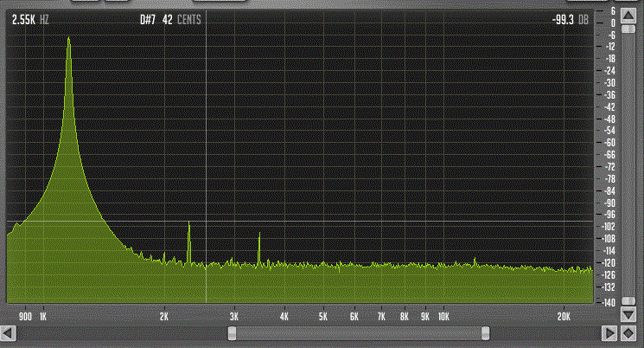Click the 2.55K HZ cursor frequency readout

tap(30, 20)
